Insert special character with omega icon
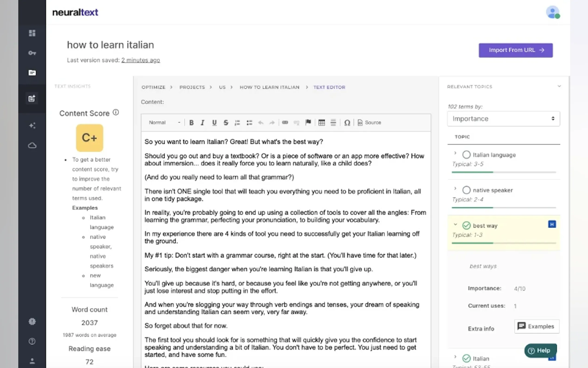The height and width of the screenshot is (368, 588). [347, 123]
